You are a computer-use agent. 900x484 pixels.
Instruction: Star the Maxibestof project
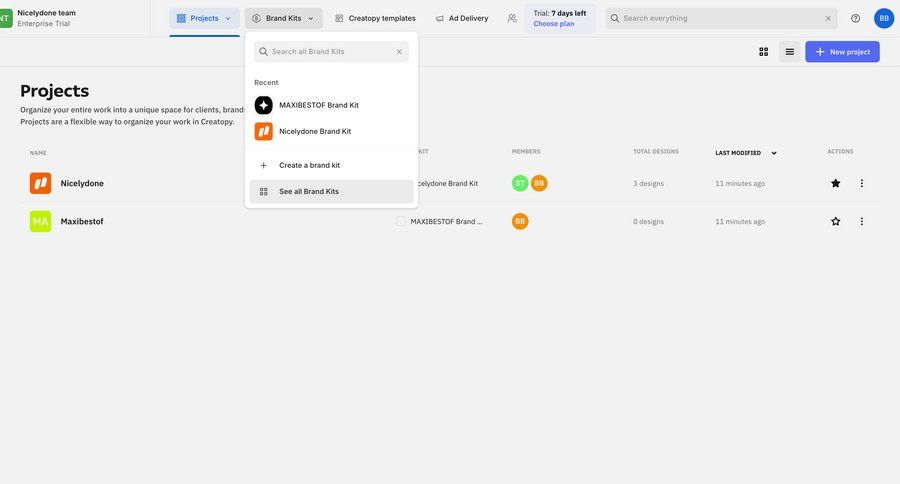(x=836, y=221)
